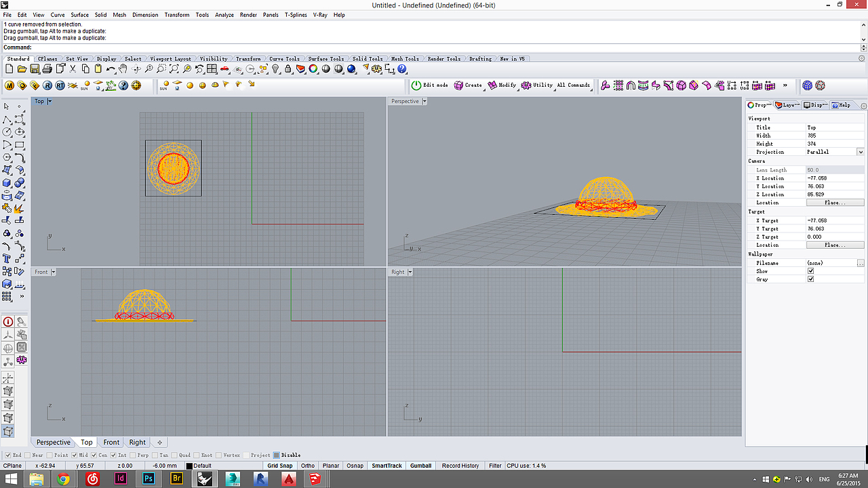This screenshot has width=868, height=488.
Task: Click the V-Ray M material editor icon
Action: coord(9,85)
